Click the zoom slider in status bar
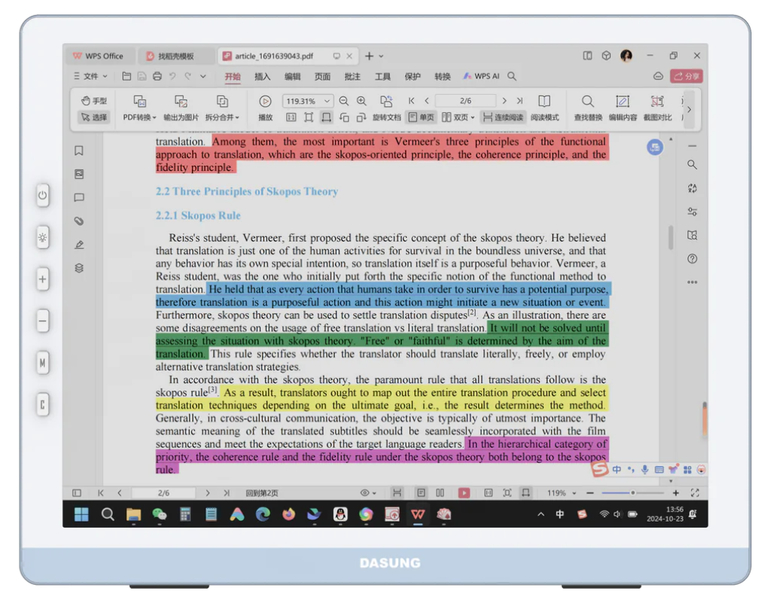 (x=631, y=493)
